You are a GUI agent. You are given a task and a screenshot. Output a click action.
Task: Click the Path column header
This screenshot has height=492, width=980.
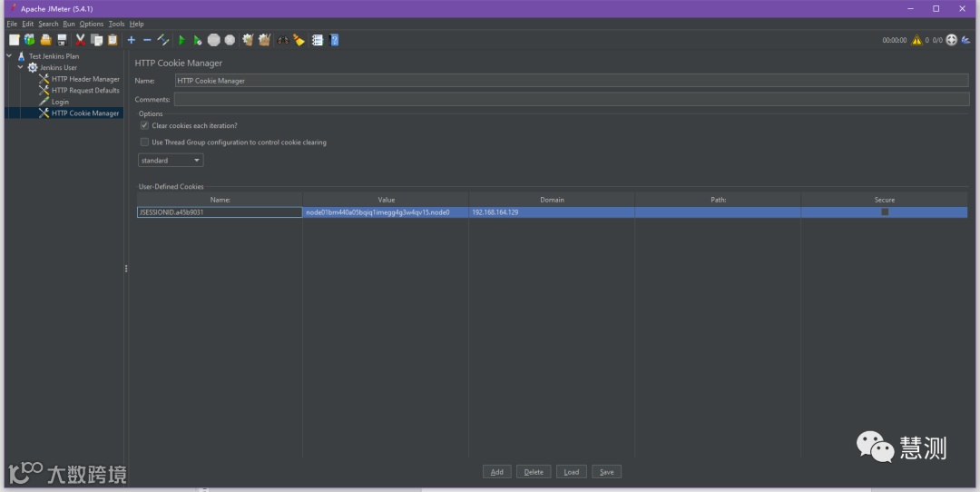pyautogui.click(x=718, y=200)
